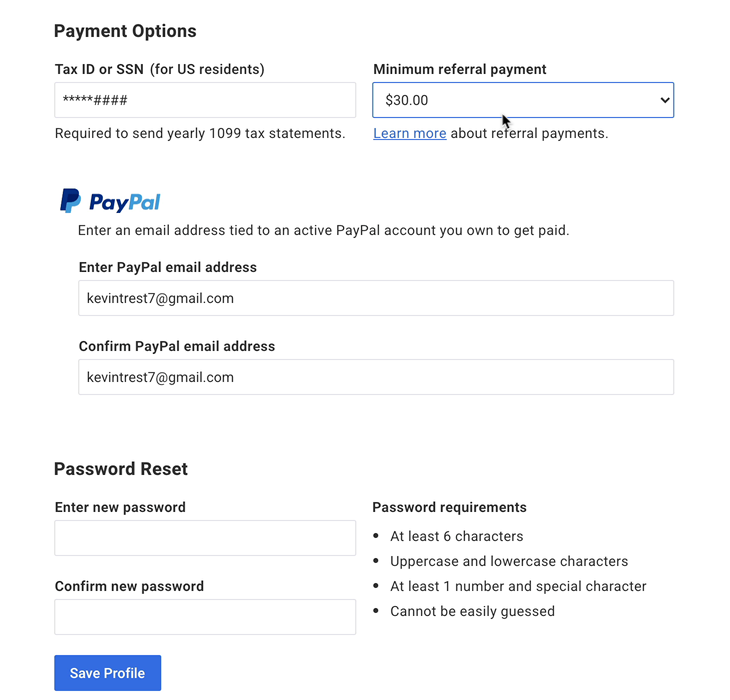Click the "Confirm PayPal email address" label
This screenshot has height=700, width=730.
pyautogui.click(x=176, y=346)
